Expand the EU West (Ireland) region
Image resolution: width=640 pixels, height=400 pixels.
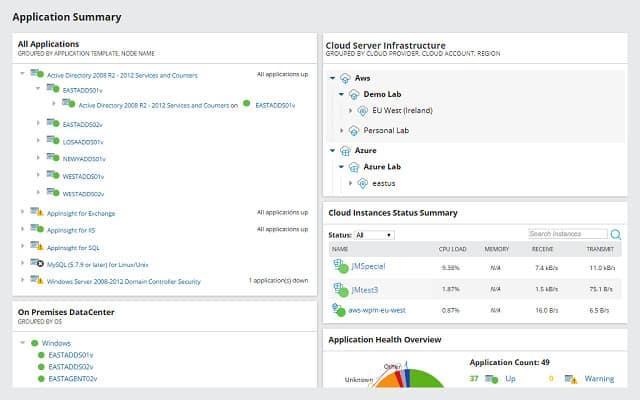tap(350, 111)
